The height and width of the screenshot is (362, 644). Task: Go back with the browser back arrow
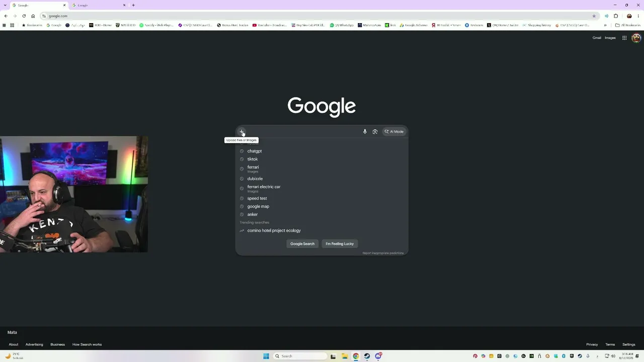tap(6, 16)
